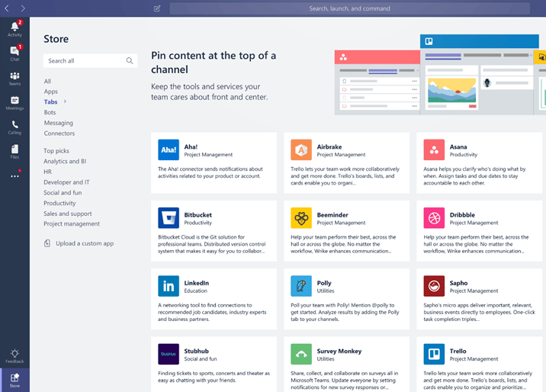Screen dimensions: 546x392
Task: Open the Asana app logo
Action: 434,149
